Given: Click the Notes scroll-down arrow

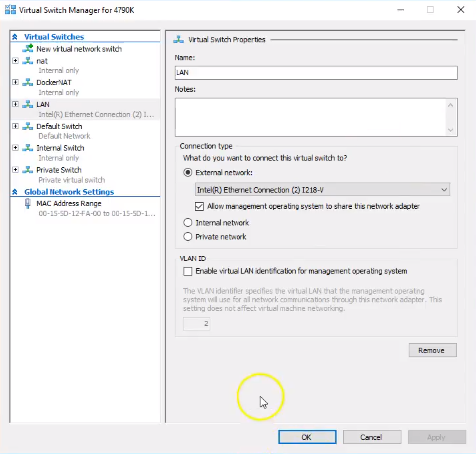Looking at the screenshot, I should click(450, 130).
